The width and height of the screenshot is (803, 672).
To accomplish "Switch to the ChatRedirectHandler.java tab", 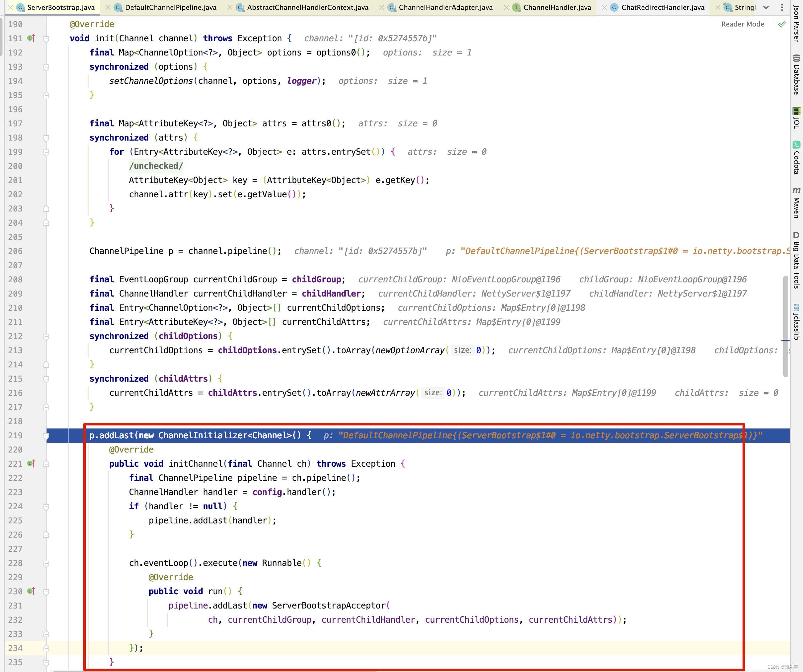I will tap(662, 7).
